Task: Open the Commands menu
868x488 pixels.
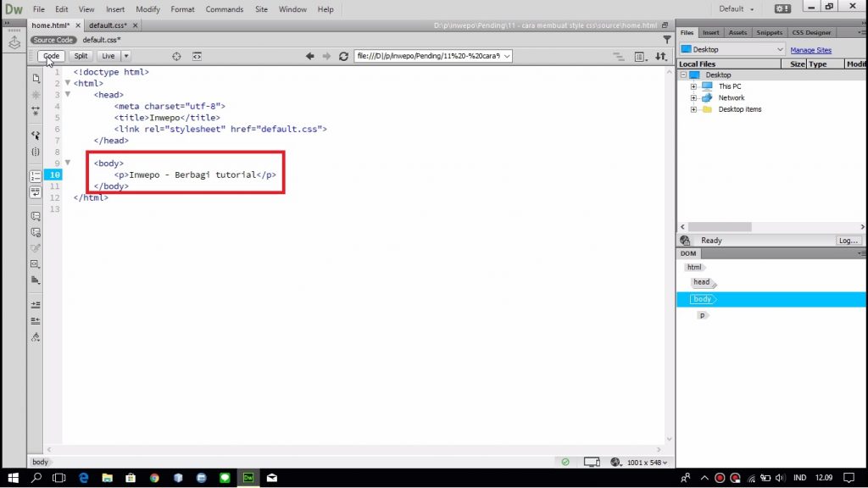Action: point(224,9)
